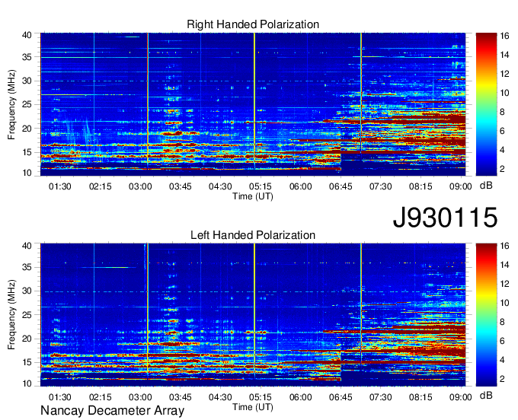Image resolution: width=518 pixels, height=420 pixels.
Task: Click the 30 MHz tick of Right Handed plot
Action: tap(27, 81)
